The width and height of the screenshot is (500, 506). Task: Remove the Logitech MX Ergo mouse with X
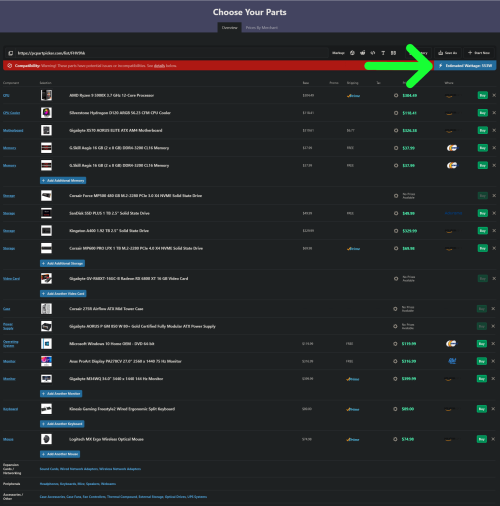tap(493, 439)
